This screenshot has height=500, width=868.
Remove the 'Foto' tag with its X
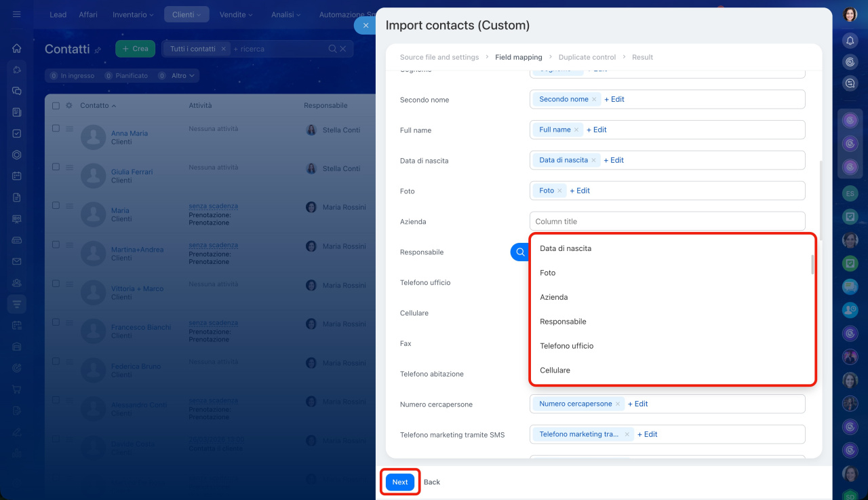[559, 191]
